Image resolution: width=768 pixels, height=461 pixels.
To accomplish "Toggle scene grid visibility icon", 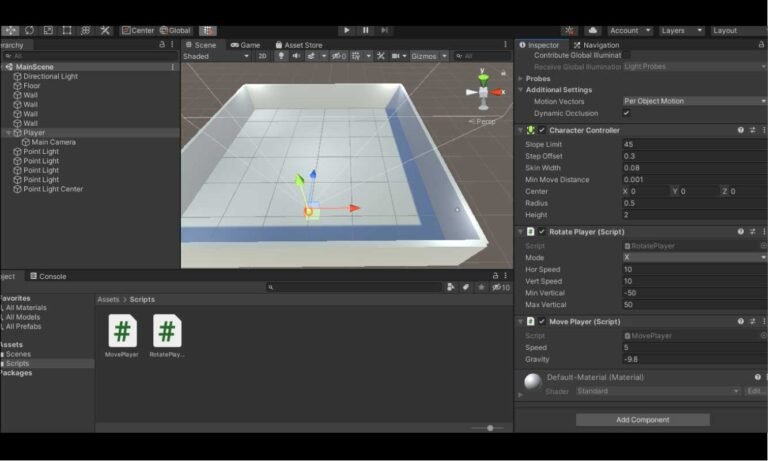I will tap(356, 56).
